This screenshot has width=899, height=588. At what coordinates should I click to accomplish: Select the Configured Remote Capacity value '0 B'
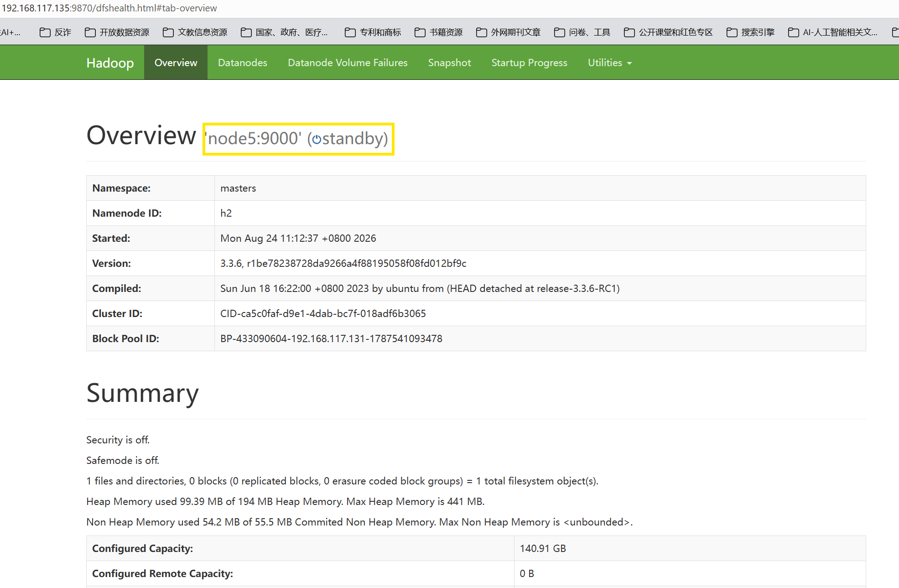pyautogui.click(x=527, y=573)
